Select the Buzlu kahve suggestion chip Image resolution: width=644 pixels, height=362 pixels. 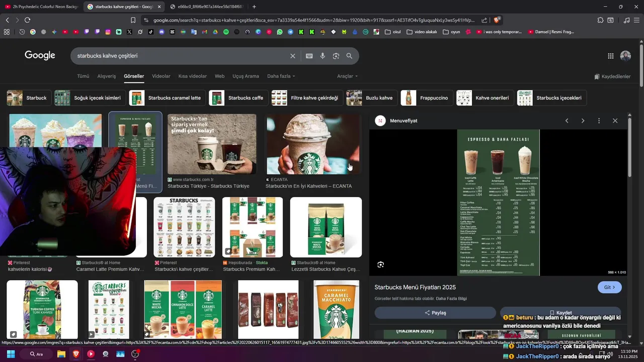pos(371,98)
